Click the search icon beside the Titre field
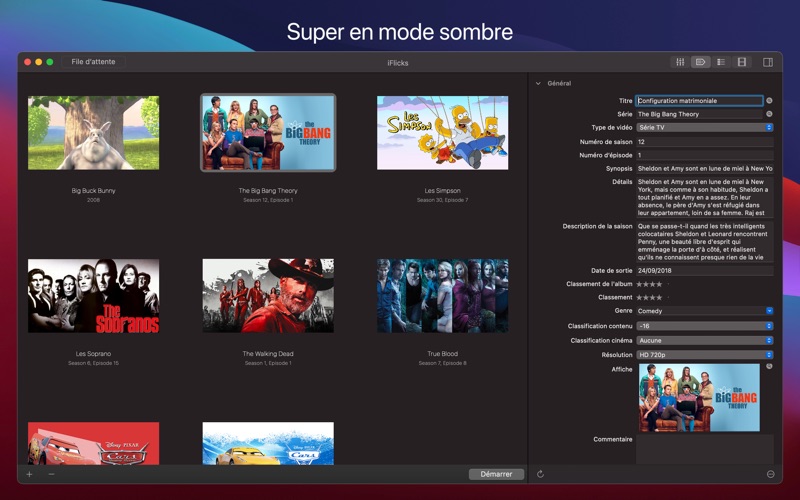Viewport: 800px width, 500px height. tap(769, 101)
